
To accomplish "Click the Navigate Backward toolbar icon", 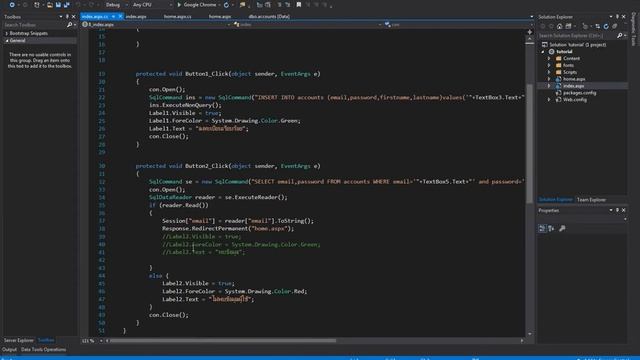I will pyautogui.click(x=12, y=5).
